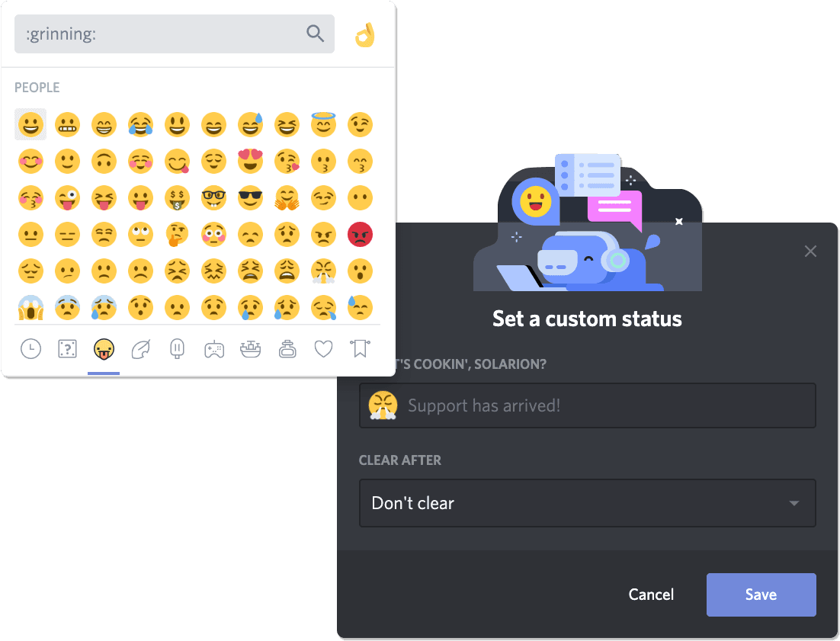Click the dropdown arrow beside Don't clear
The height and width of the screenshot is (641, 840).
tap(794, 503)
